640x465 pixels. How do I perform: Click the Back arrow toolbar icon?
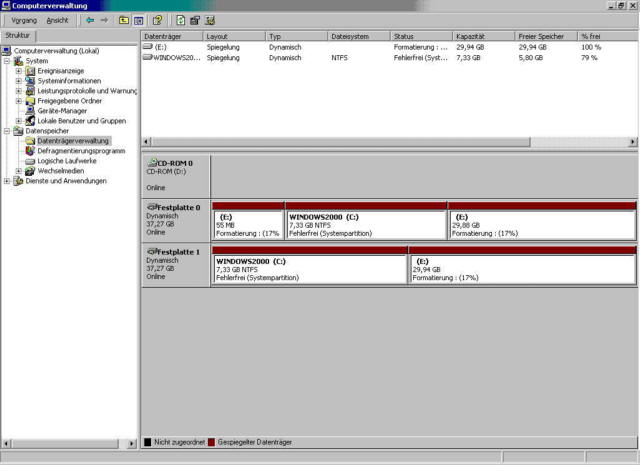90,20
